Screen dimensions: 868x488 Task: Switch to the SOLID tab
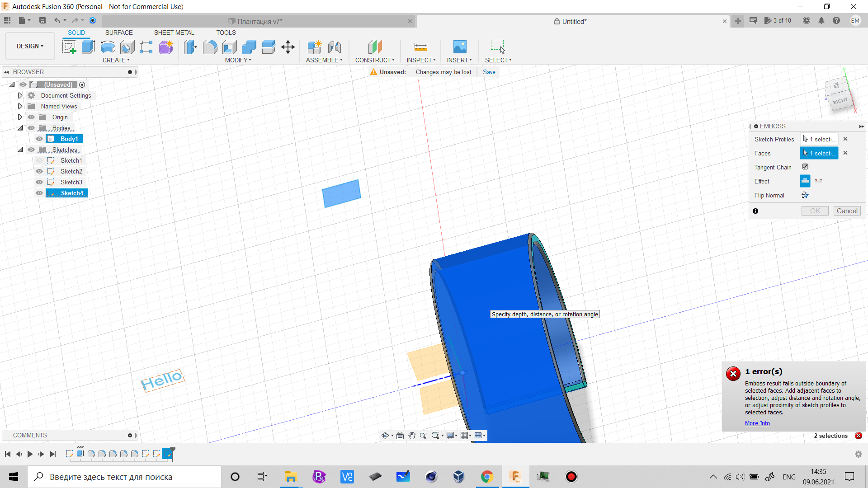tap(76, 33)
